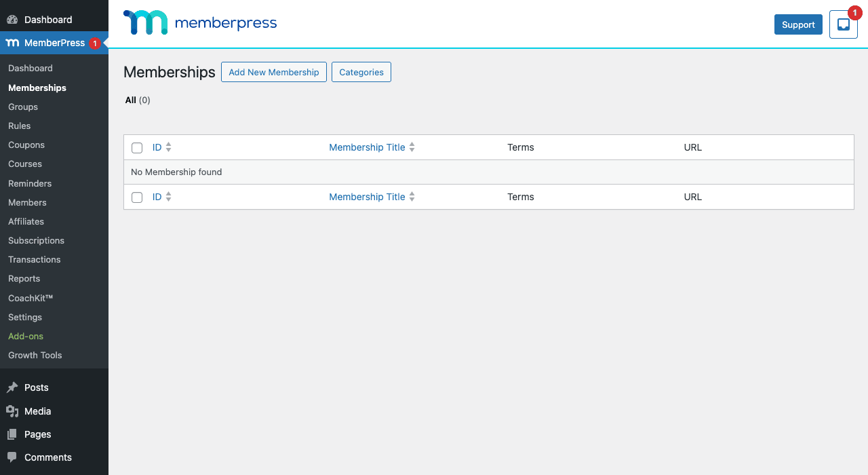Click the URL column header at top

point(693,147)
